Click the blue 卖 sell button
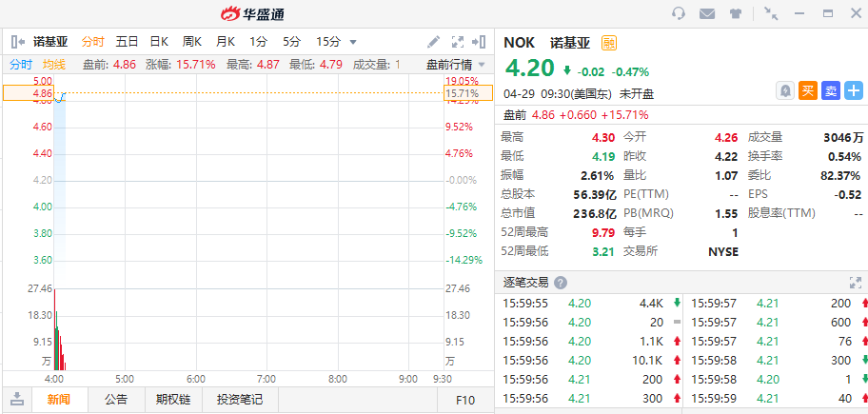Screen dimensions: 868x414 (831, 90)
